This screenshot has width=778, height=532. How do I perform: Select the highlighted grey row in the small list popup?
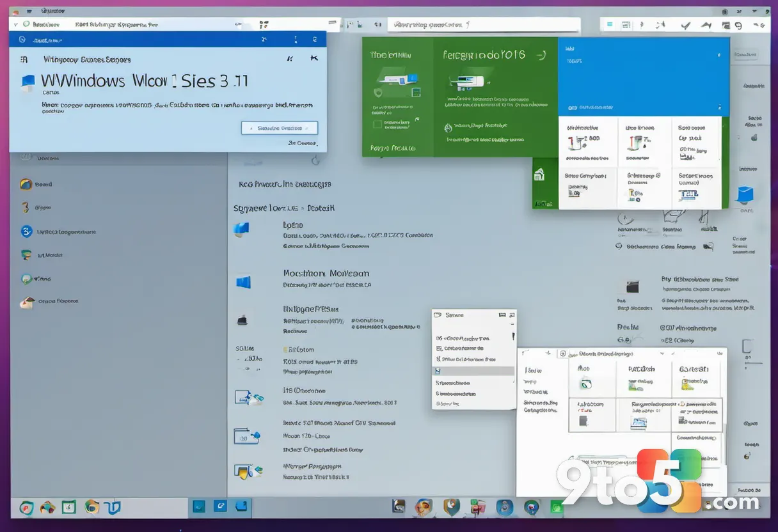click(473, 371)
